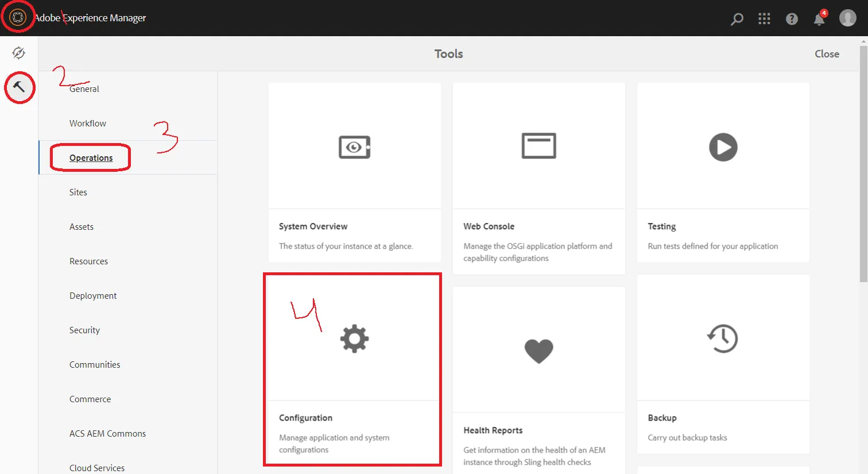Viewport: 868px width, 474px height.
Task: Select Operations in the Tools menu
Action: pyautogui.click(x=91, y=158)
